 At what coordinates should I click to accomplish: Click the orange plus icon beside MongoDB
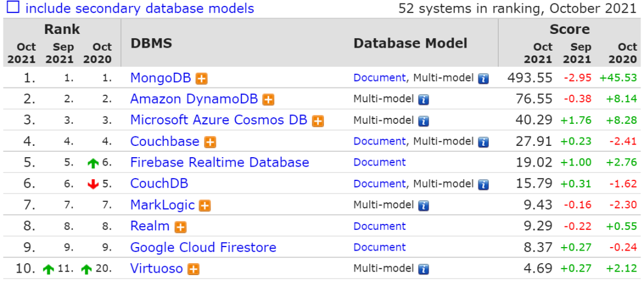pyautogui.click(x=202, y=79)
